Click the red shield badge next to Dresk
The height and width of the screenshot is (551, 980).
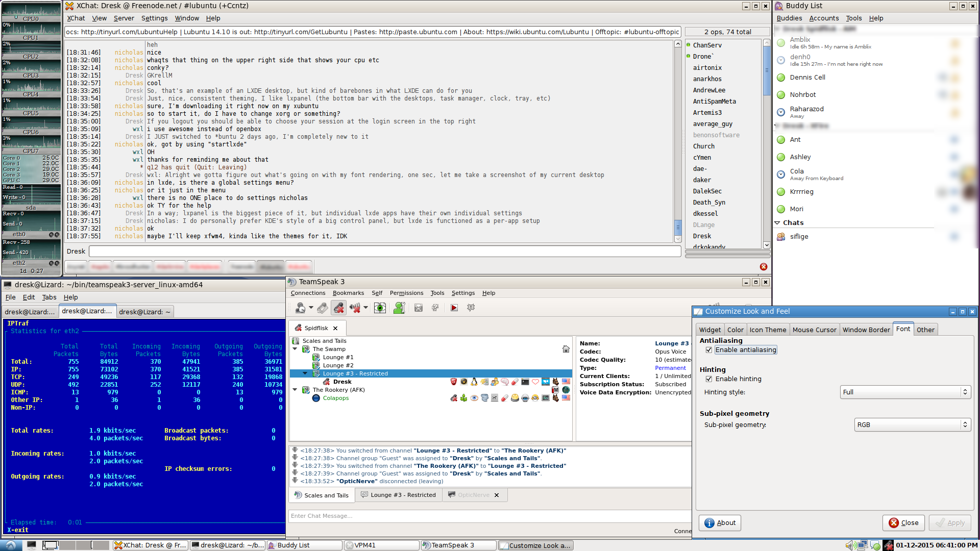tap(454, 382)
